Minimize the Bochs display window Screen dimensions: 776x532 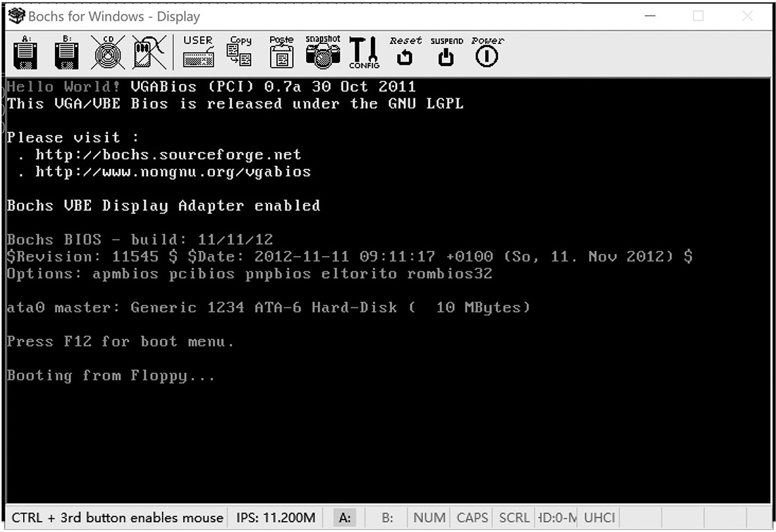[x=650, y=16]
